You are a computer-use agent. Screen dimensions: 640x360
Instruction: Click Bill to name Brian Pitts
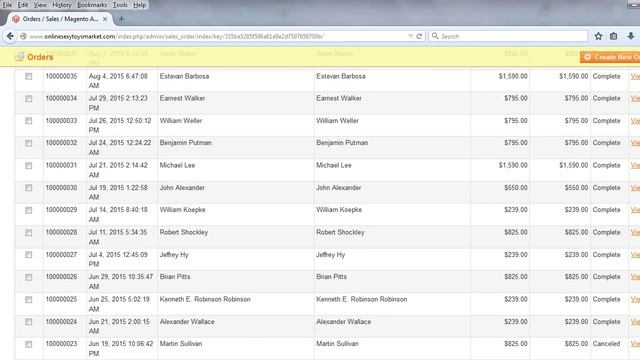[x=175, y=277]
